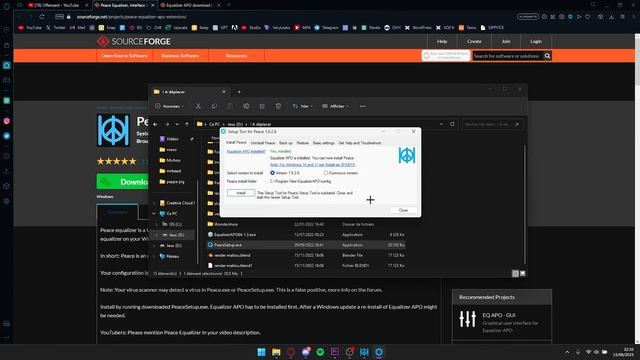The width and height of the screenshot is (640, 360).
Task: Select the Wondershare folder row
Action: click(x=306, y=224)
